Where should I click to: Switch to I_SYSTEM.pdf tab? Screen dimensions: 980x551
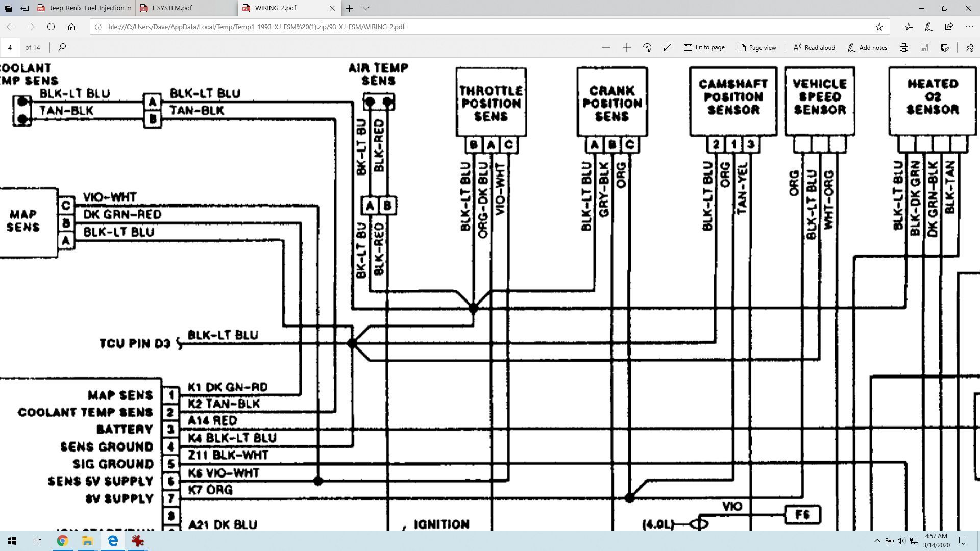(172, 8)
